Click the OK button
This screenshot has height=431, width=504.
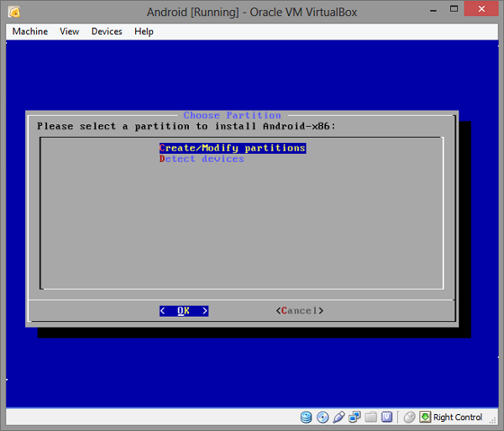(184, 311)
